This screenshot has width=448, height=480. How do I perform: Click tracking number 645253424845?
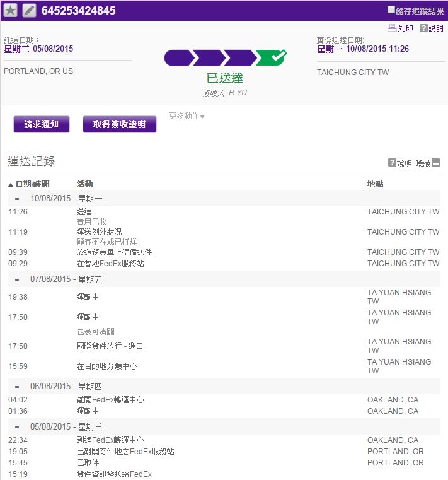(79, 11)
